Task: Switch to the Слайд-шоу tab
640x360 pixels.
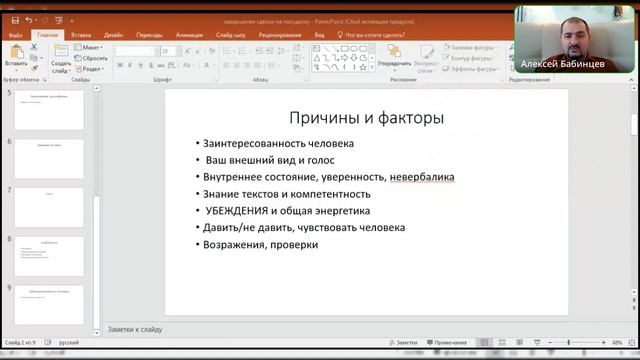Action: click(x=231, y=35)
